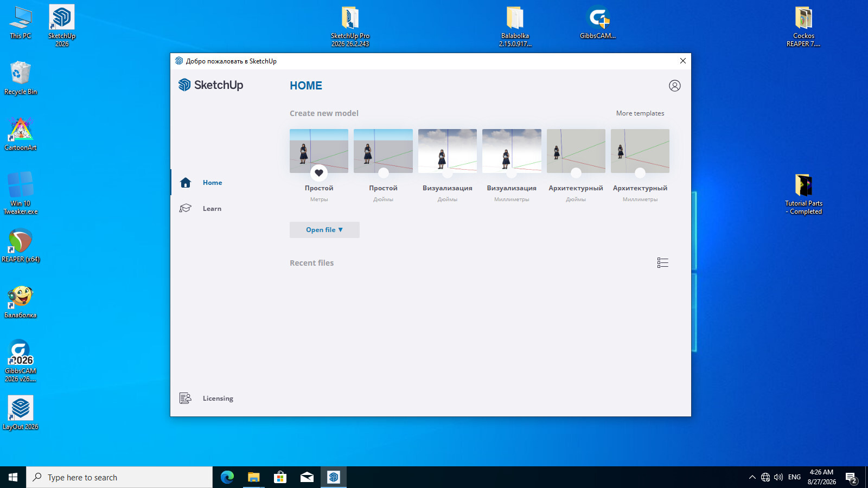This screenshot has height=488, width=868.
Task: Open Mail app from taskbar
Action: [307, 477]
